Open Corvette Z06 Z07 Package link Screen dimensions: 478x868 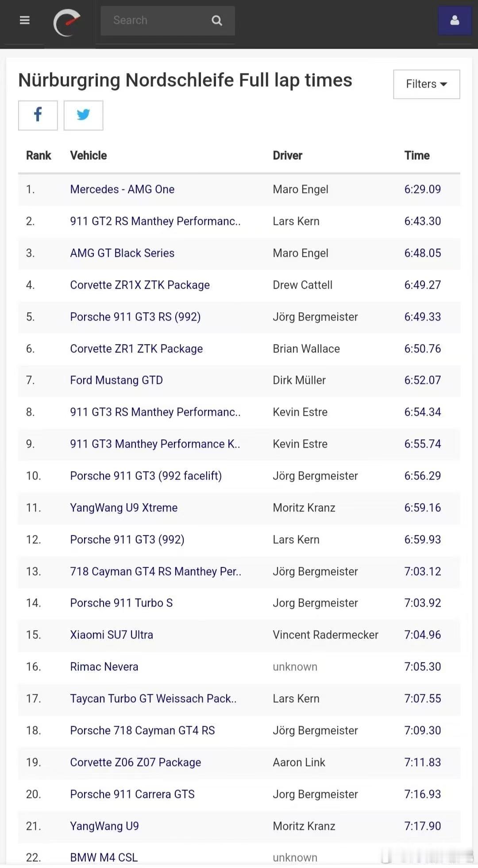(135, 763)
